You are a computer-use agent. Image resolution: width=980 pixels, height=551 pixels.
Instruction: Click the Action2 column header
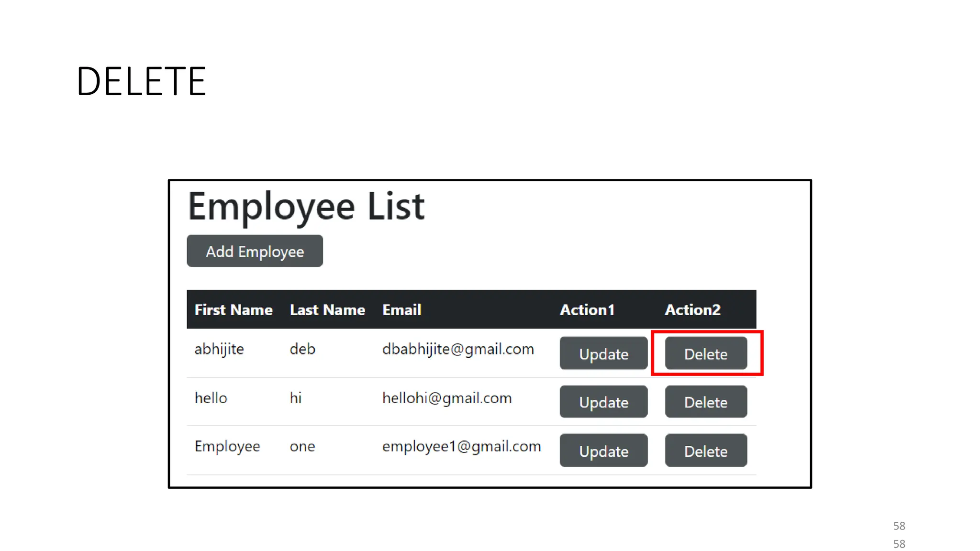[x=692, y=310]
